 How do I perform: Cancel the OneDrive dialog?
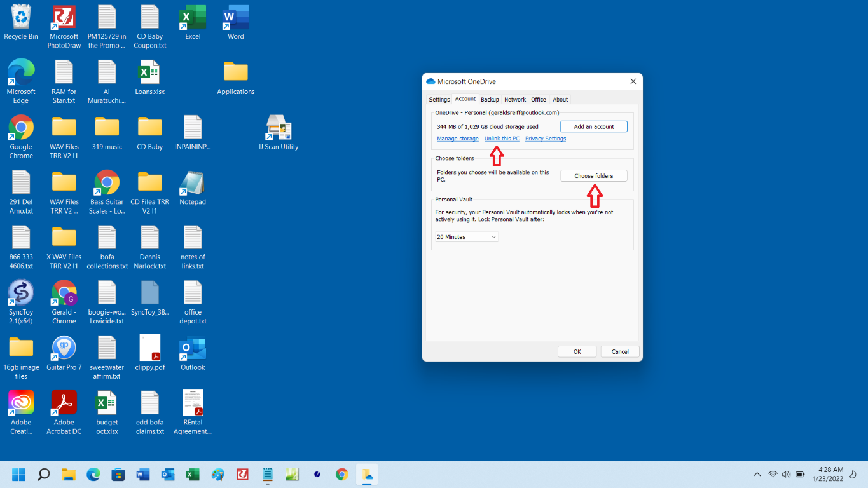coord(620,351)
